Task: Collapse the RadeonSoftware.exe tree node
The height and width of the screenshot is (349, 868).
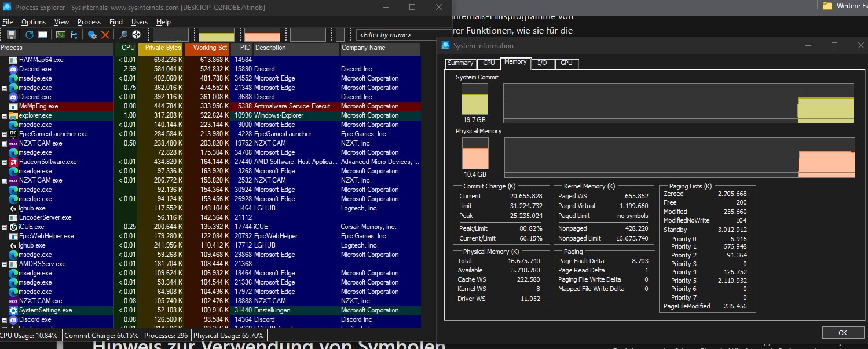Action: tap(4, 162)
